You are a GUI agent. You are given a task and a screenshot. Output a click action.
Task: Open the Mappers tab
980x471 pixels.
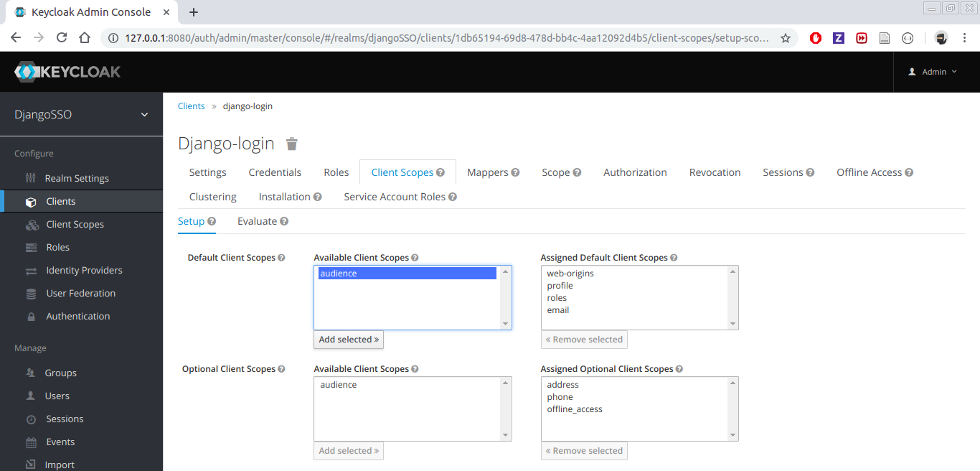488,172
